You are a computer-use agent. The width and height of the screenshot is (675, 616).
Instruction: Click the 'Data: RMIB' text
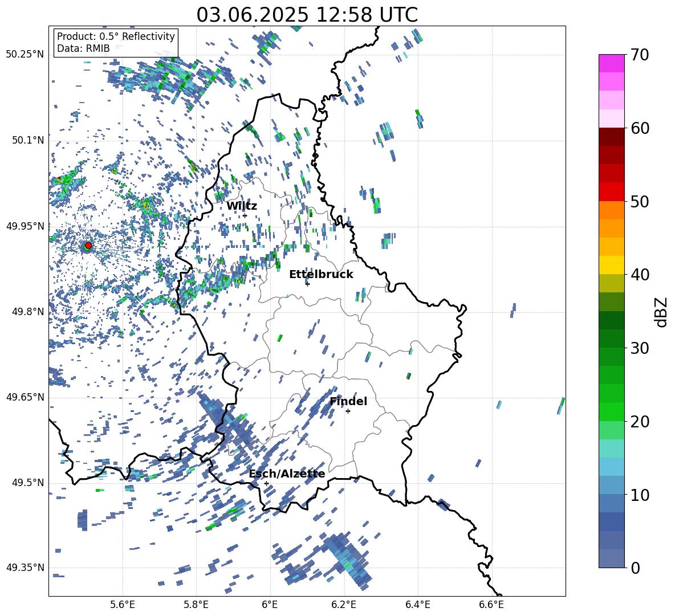click(x=83, y=48)
